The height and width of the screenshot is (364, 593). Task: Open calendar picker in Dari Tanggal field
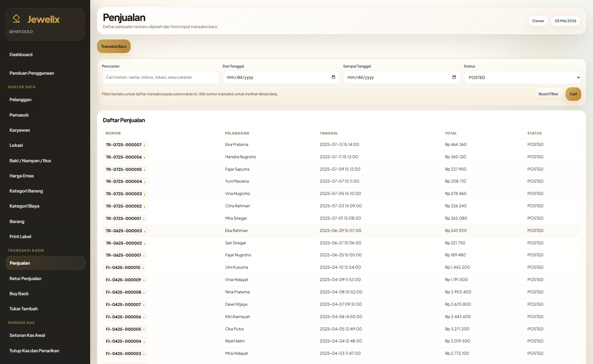333,77
